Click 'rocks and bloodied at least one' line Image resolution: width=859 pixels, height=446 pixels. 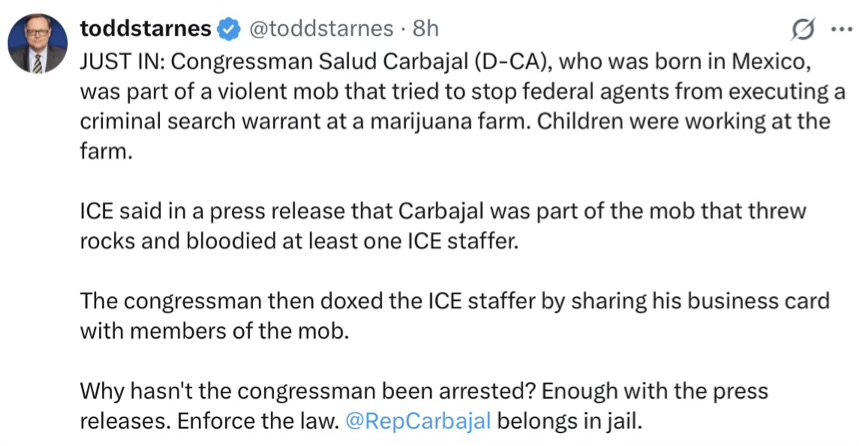[299, 241]
